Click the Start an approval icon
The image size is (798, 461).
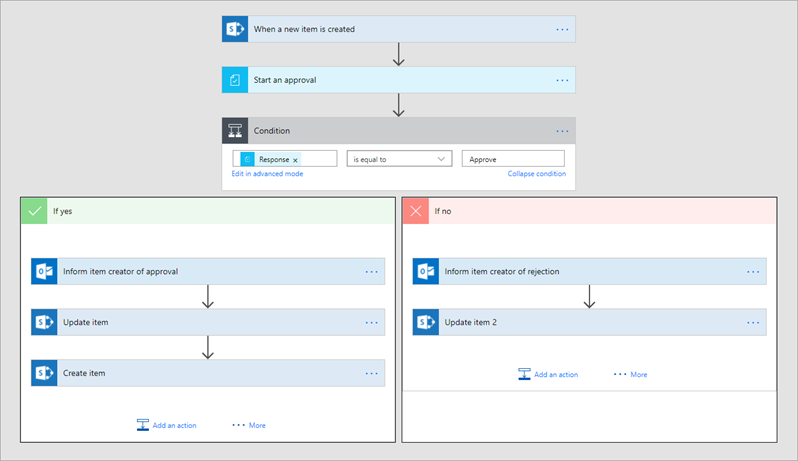pyautogui.click(x=234, y=80)
